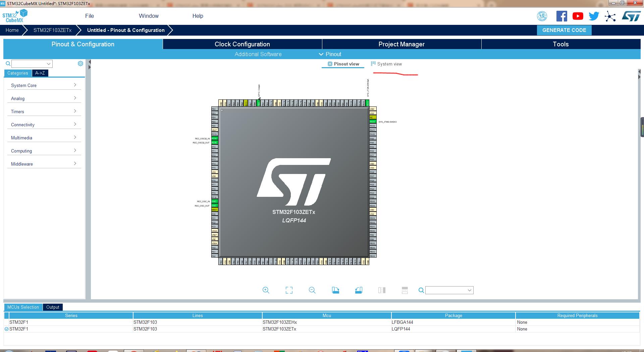Fit the pinout to the view

289,290
